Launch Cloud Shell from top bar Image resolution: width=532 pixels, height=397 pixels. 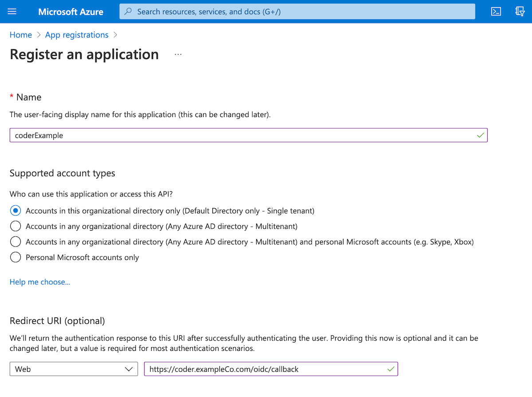tap(496, 12)
